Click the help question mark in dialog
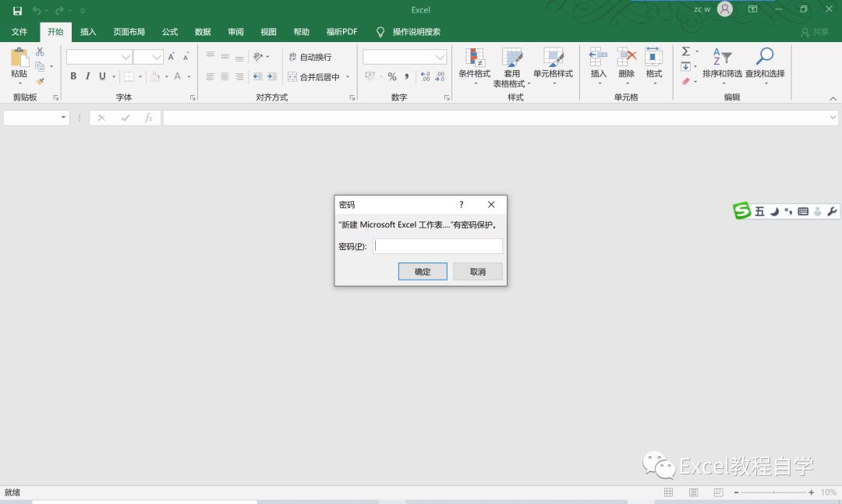The width and height of the screenshot is (842, 504). pos(462,205)
